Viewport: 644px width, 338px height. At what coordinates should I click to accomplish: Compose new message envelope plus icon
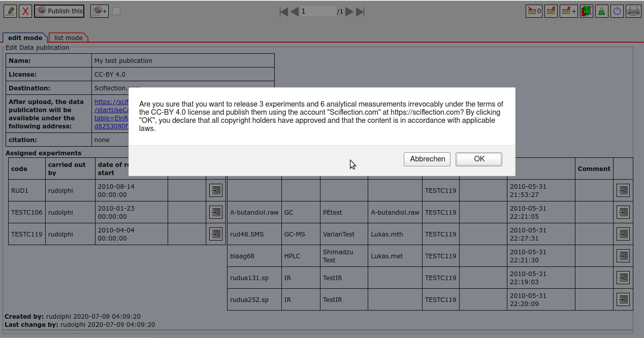(568, 11)
